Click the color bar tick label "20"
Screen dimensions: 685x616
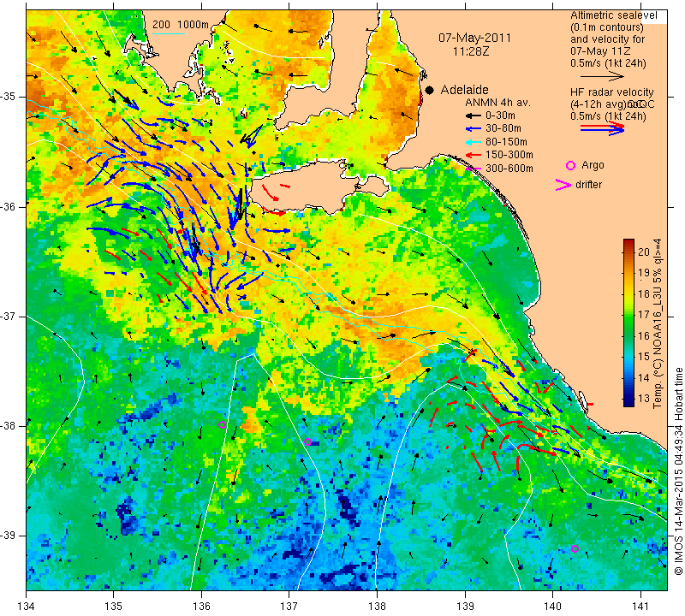pos(644,252)
